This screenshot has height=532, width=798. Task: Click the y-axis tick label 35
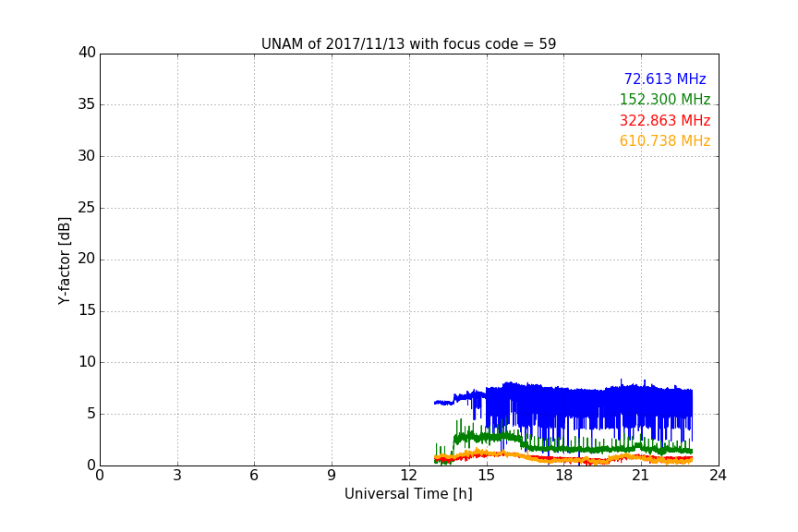click(x=87, y=104)
